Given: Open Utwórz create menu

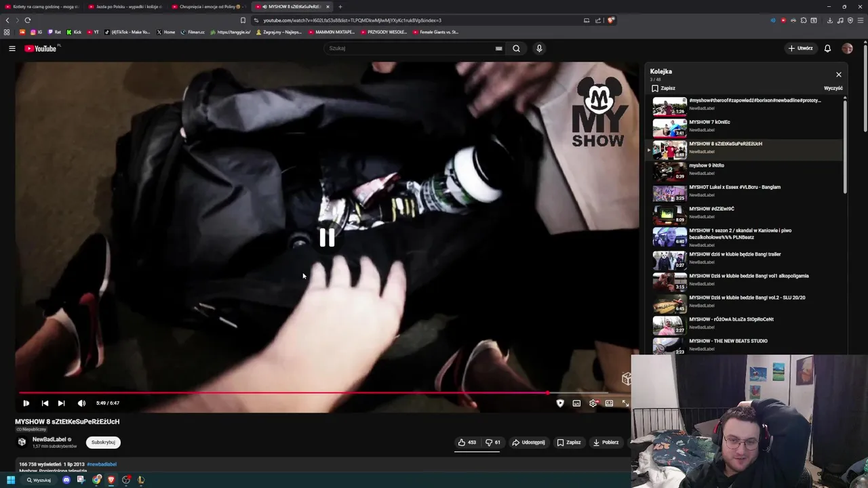Looking at the screenshot, I should 800,48.
